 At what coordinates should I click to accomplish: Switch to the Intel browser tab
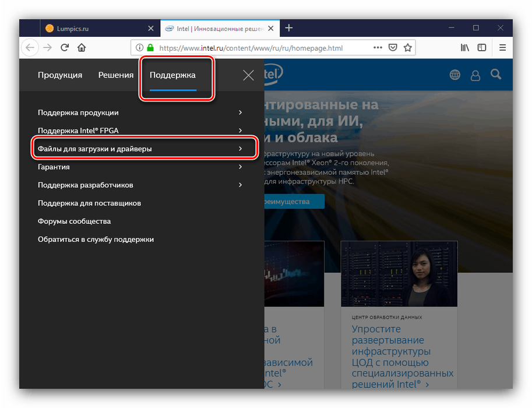coord(220,29)
